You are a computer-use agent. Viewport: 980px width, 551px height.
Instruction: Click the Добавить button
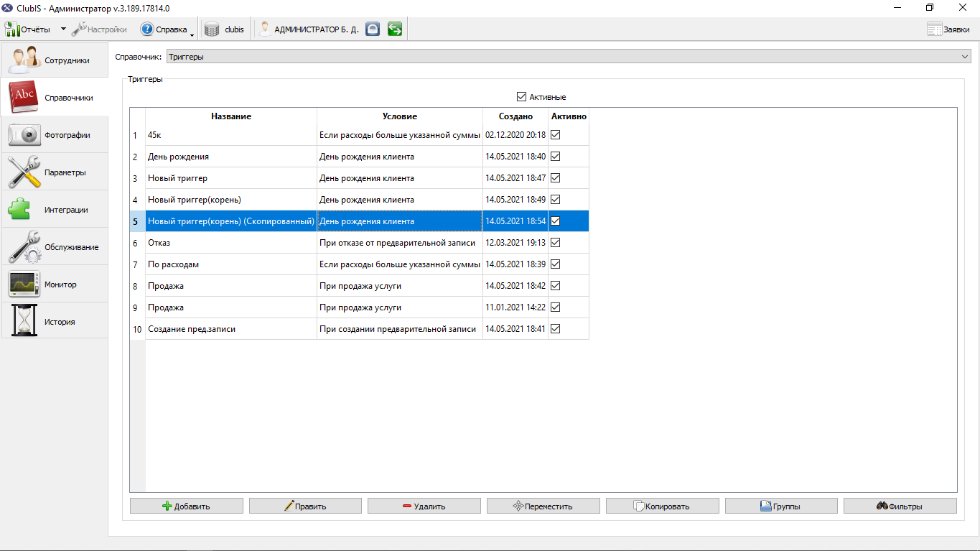click(187, 506)
